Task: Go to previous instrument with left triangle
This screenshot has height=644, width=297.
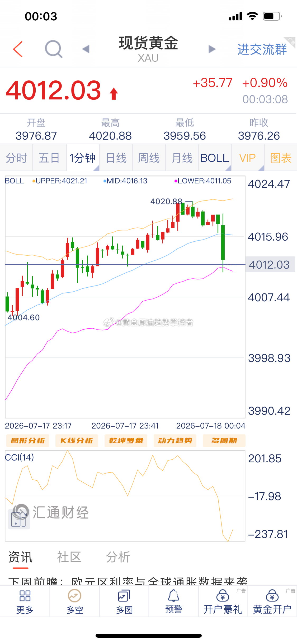Action: tap(86, 49)
